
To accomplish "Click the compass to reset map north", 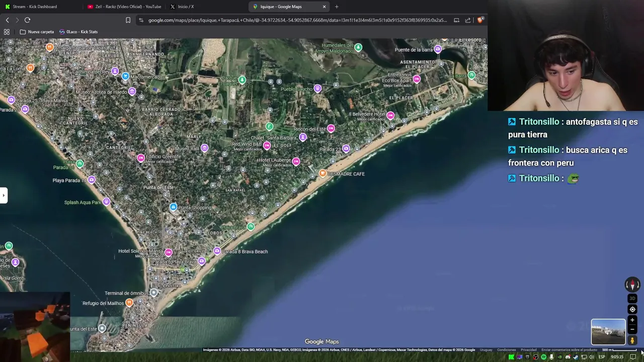I will point(632,285).
